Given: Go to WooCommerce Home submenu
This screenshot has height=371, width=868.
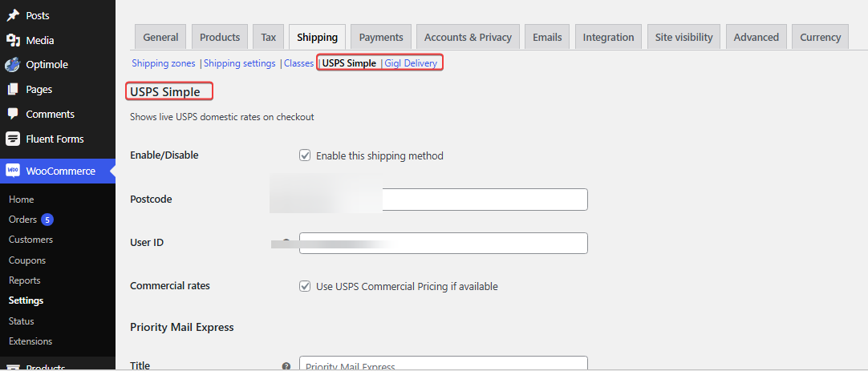Looking at the screenshot, I should coord(21,199).
